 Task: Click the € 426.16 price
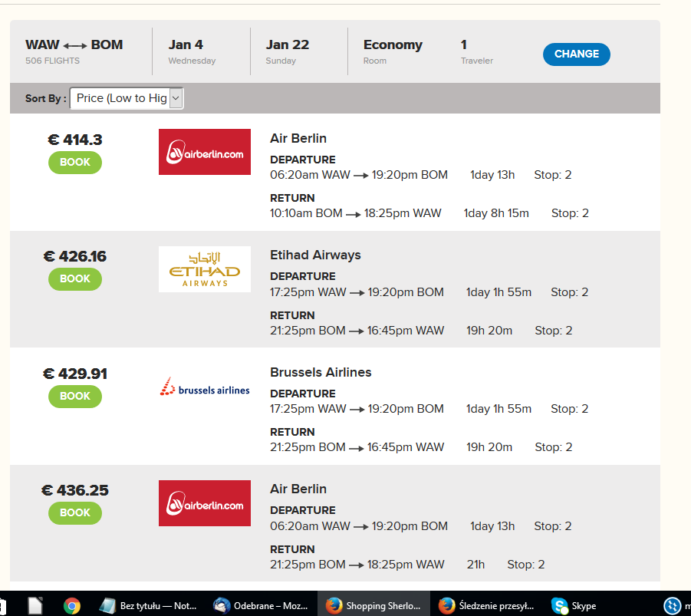pos(75,257)
